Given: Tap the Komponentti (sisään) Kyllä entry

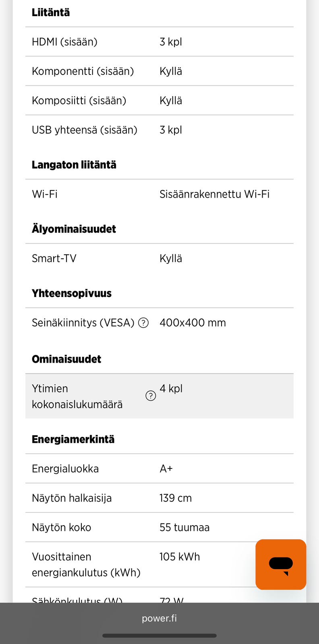Looking at the screenshot, I should coord(159,71).
